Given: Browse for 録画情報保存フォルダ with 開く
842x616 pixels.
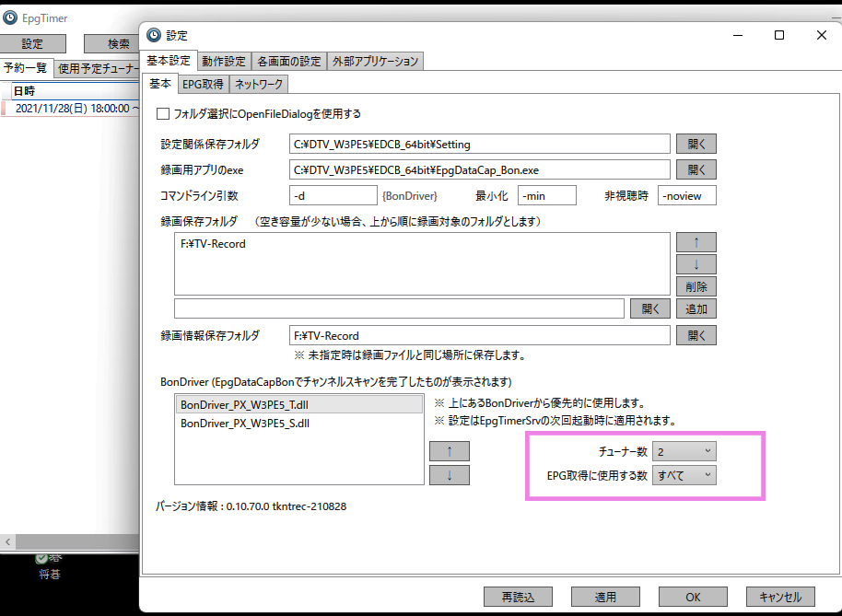Looking at the screenshot, I should click(696, 335).
